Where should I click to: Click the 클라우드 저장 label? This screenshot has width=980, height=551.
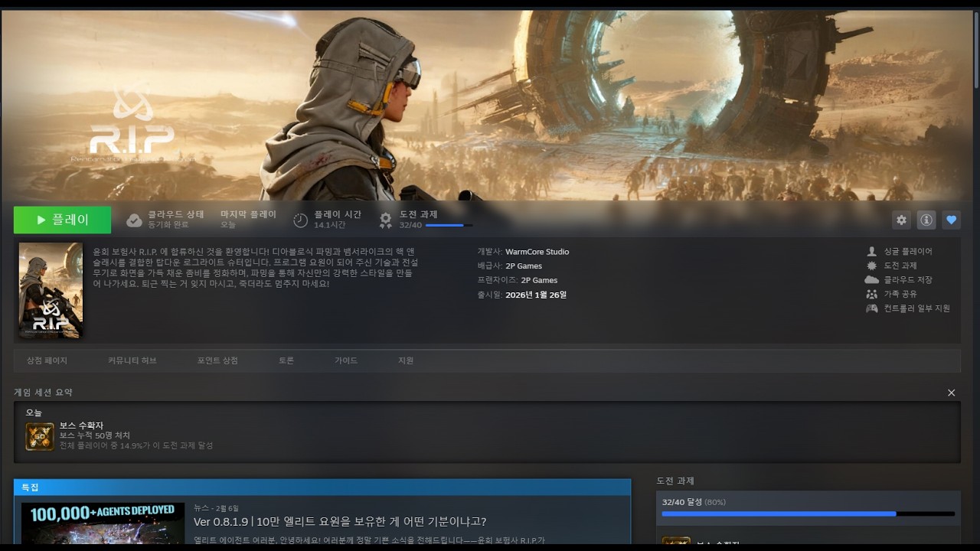[x=908, y=280]
